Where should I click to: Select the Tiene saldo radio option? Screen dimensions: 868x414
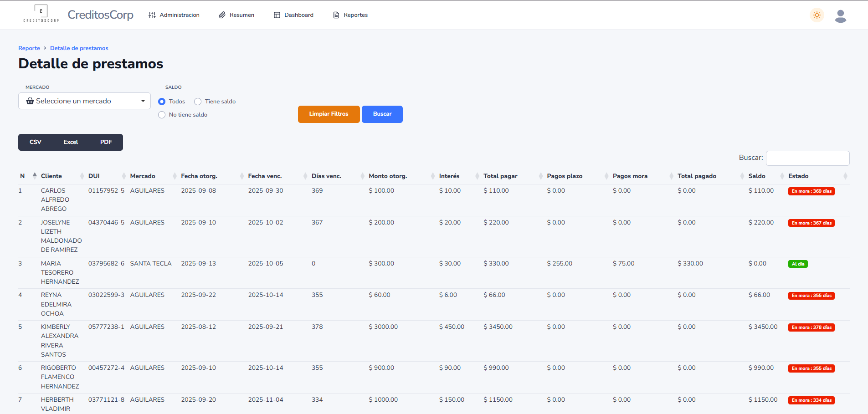point(198,102)
